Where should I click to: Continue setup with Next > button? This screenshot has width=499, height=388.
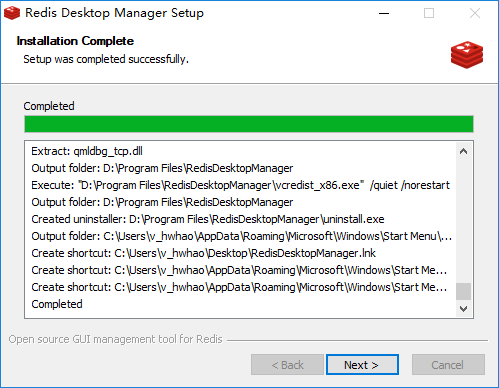click(x=362, y=365)
